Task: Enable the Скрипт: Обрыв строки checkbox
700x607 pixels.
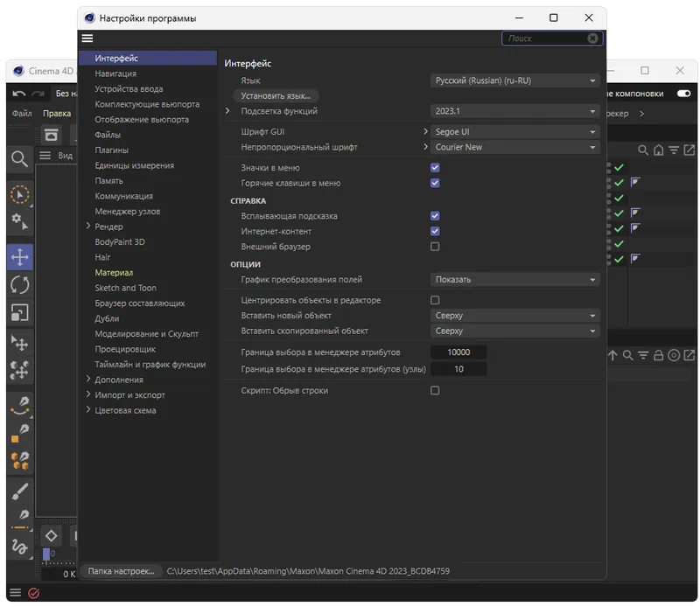Action: (435, 391)
